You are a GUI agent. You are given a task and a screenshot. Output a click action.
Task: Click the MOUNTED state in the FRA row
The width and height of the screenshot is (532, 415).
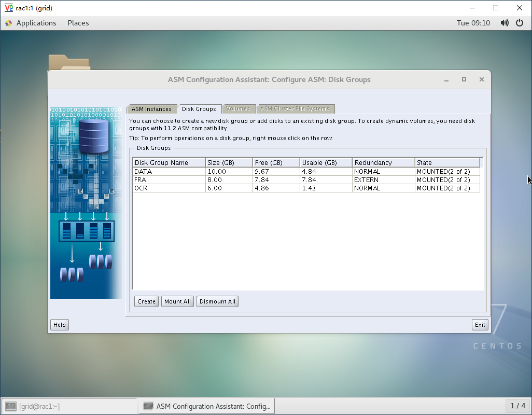pyautogui.click(x=447, y=180)
